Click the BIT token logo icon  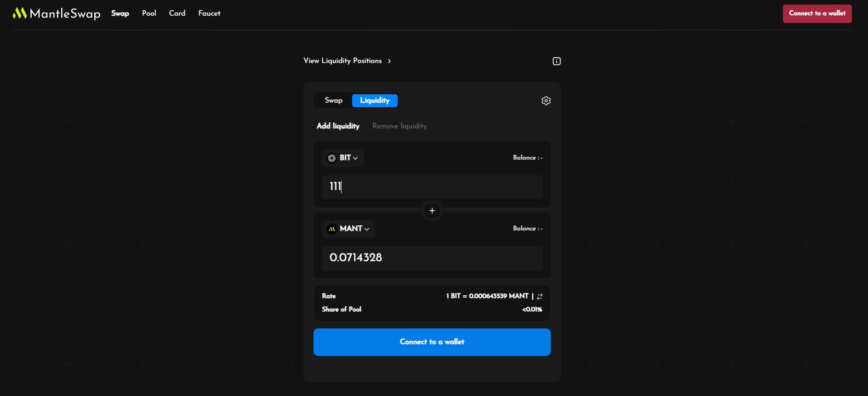click(x=331, y=158)
